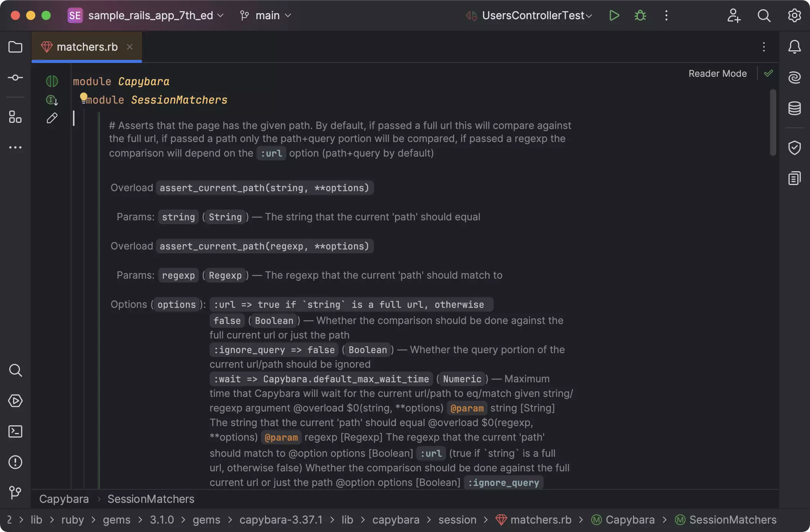Viewport: 810px width, 532px height.
Task: Click the green inspections checkmark widget
Action: [768, 73]
